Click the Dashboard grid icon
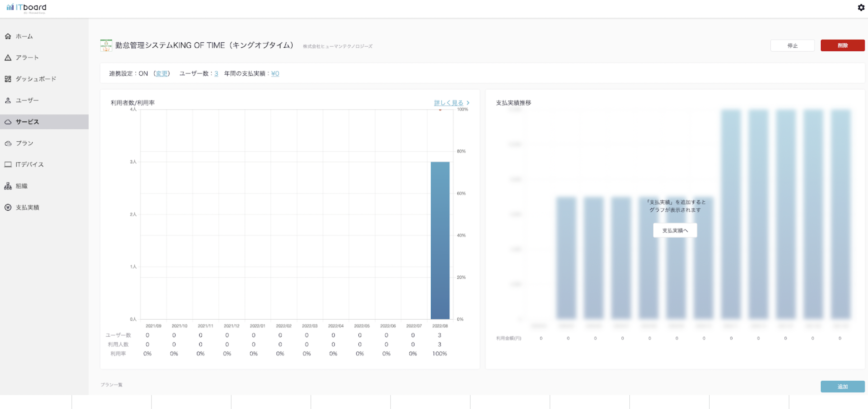The height and width of the screenshot is (409, 868). click(8, 79)
